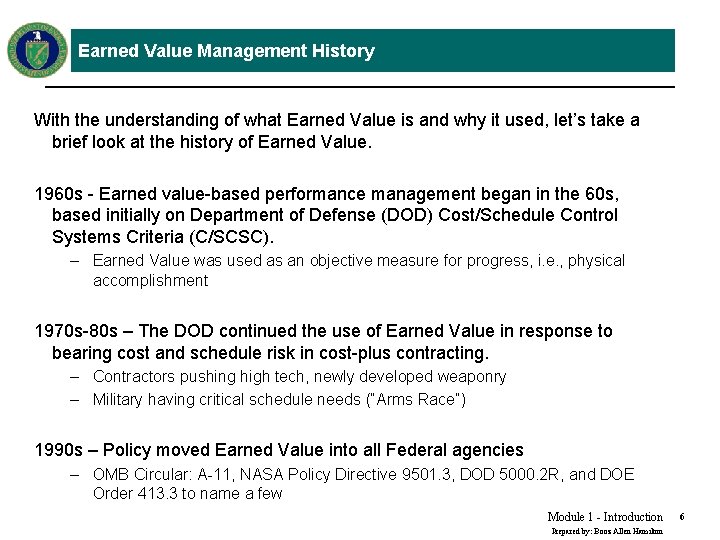720x540 pixels.
Task: Select the 1960s heading paragraph
Action: point(327,215)
